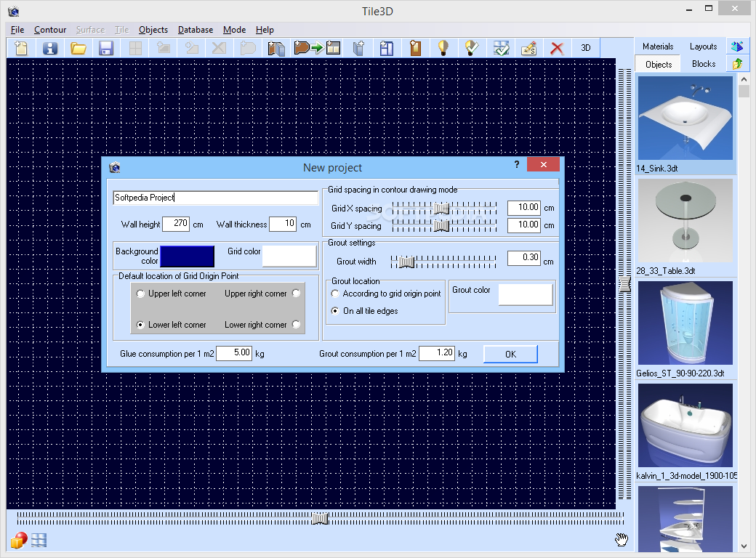Select Lower right corner radio button
This screenshot has height=558, width=756.
[296, 324]
